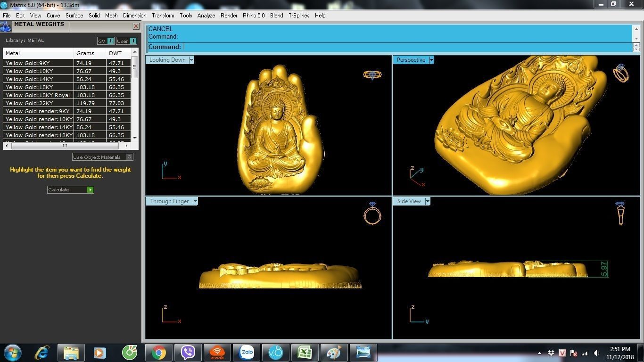
Task: Open the Surface menu
Action: coord(74,16)
